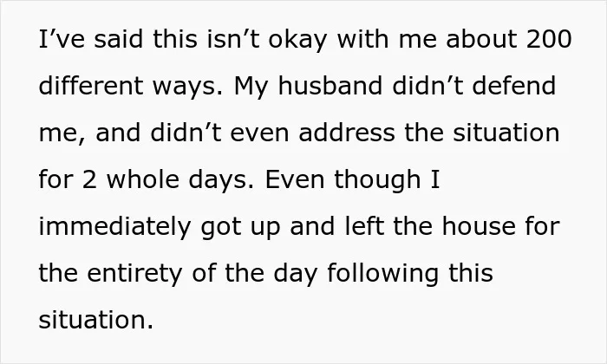607x364 pixels.
Task: Click the word "about" before "200"
Action: point(481,39)
